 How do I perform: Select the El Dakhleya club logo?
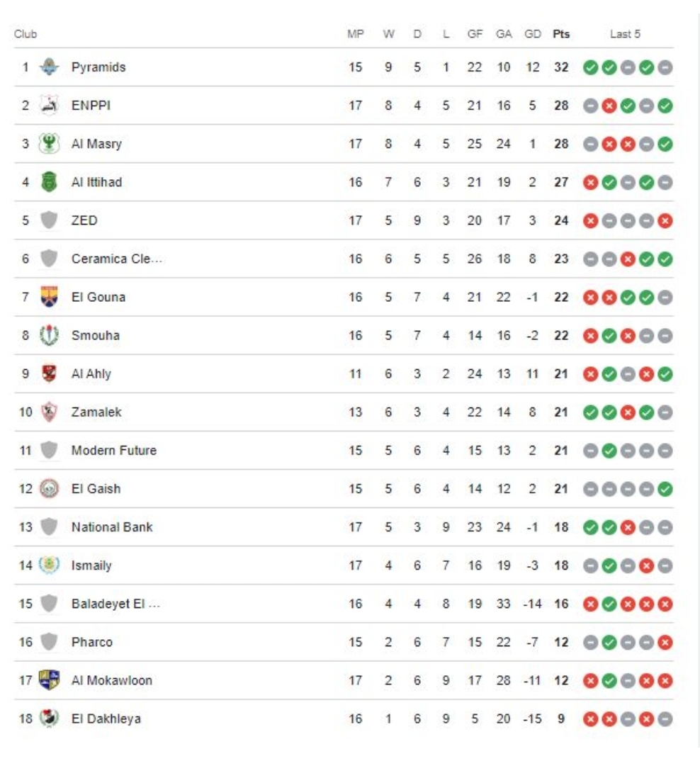coord(49,718)
